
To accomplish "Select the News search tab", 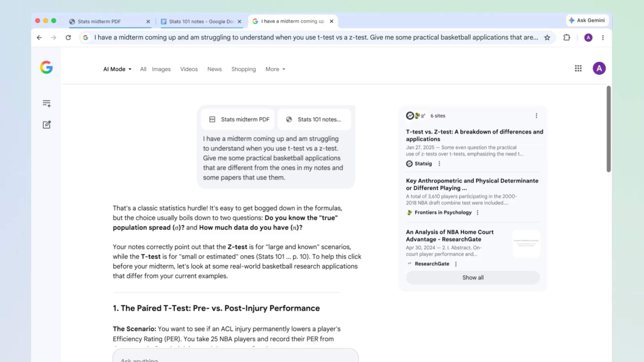I will coord(214,69).
